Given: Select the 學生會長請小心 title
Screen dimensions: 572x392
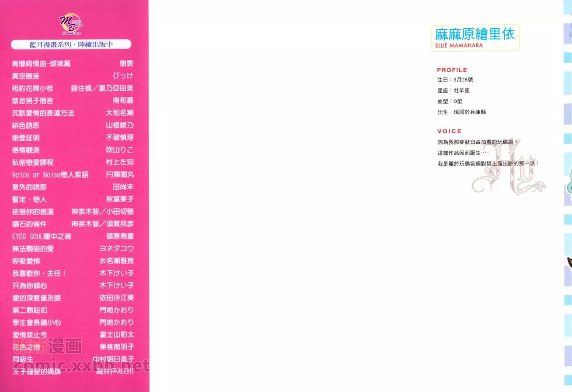Looking at the screenshot, I should click(36, 323).
